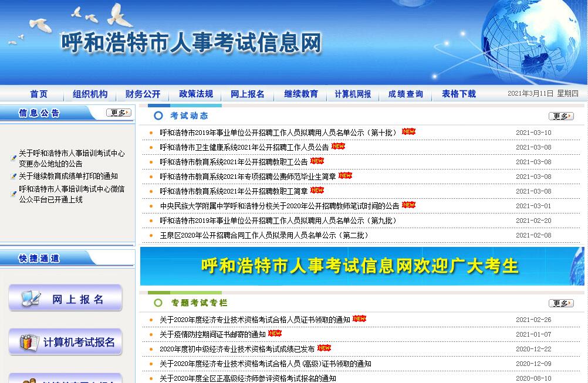Open 关于疫情防控期间证书邮寄的通知
588x383 pixels.
pyautogui.click(x=212, y=334)
